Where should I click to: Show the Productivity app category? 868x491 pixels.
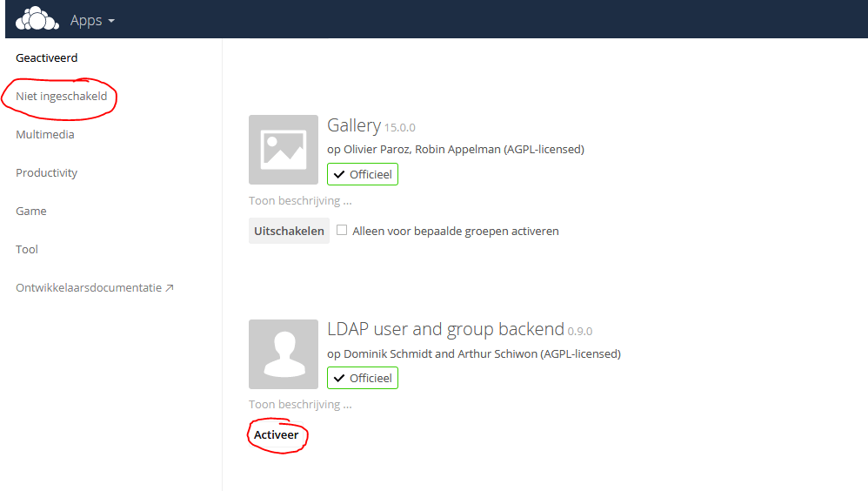pyautogui.click(x=47, y=173)
